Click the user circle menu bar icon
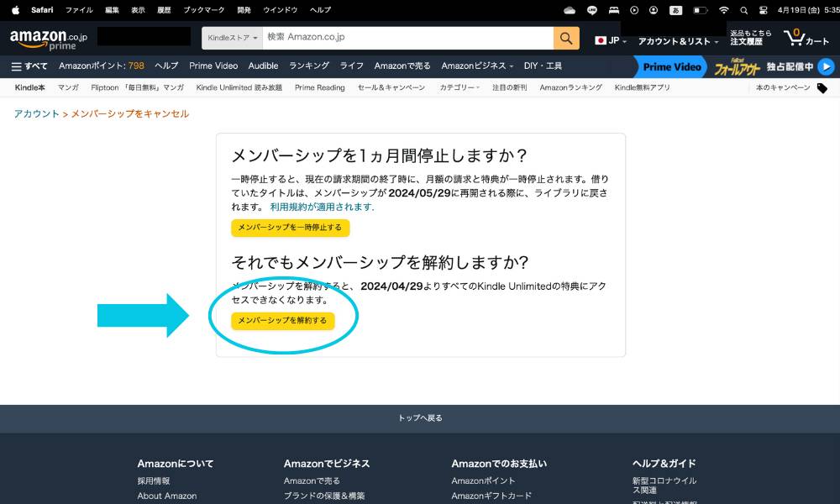This screenshot has height=504, width=840. pyautogui.click(x=654, y=10)
